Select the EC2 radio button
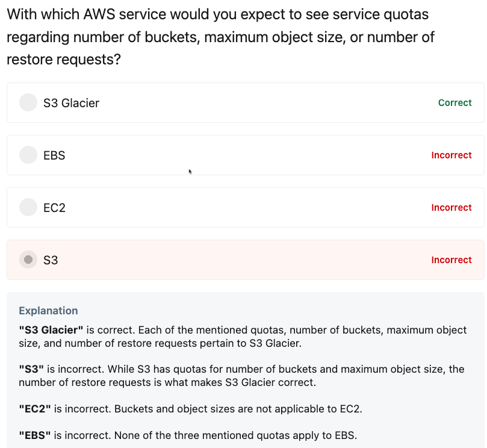487x448 pixels. [x=28, y=208]
